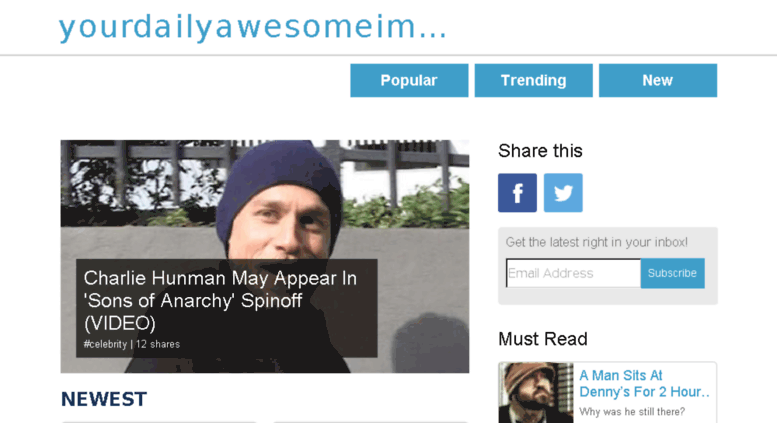This screenshot has height=423, width=777.
Task: Click the Must Read heading
Action: tap(543, 339)
